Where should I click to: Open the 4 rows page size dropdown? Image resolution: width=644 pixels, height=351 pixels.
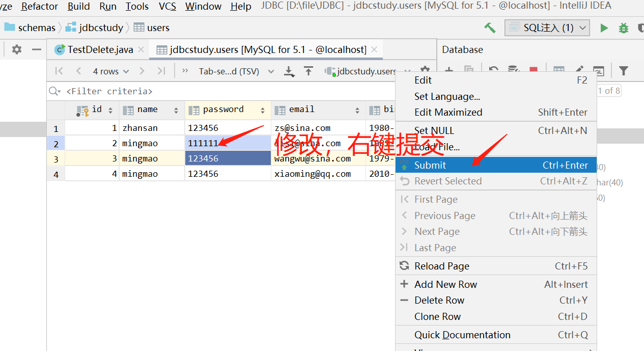pyautogui.click(x=111, y=71)
